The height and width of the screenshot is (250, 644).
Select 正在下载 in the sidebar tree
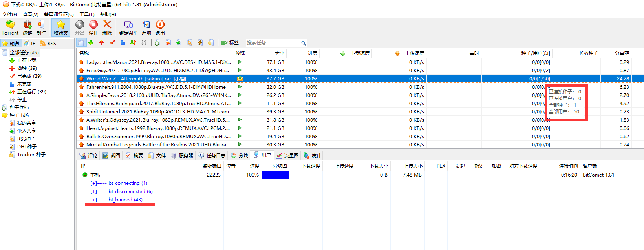coord(26,60)
